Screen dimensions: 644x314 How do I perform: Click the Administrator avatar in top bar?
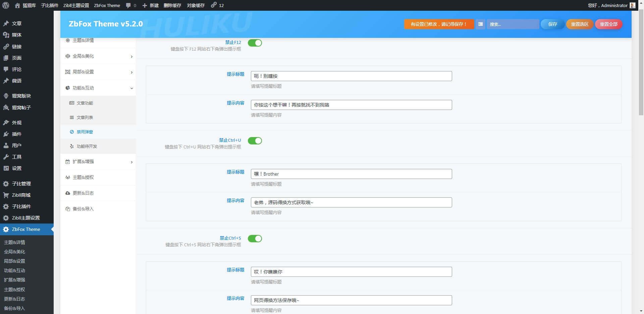point(633,5)
